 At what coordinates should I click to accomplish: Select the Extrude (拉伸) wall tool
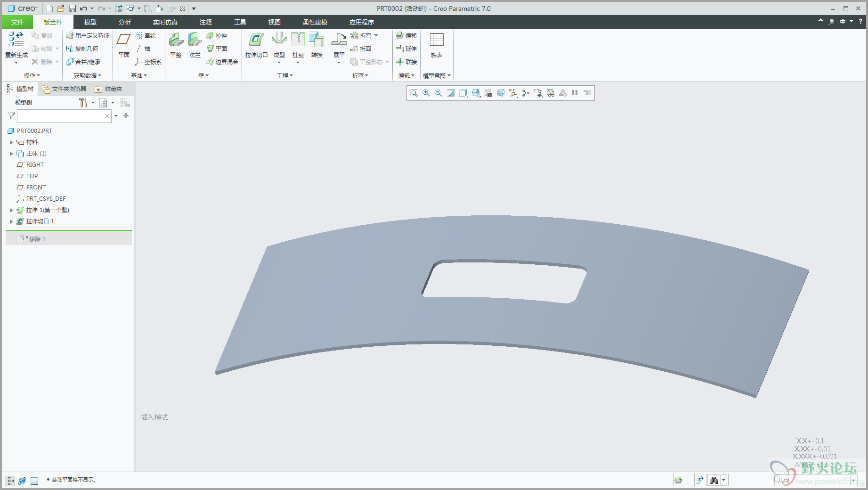217,36
